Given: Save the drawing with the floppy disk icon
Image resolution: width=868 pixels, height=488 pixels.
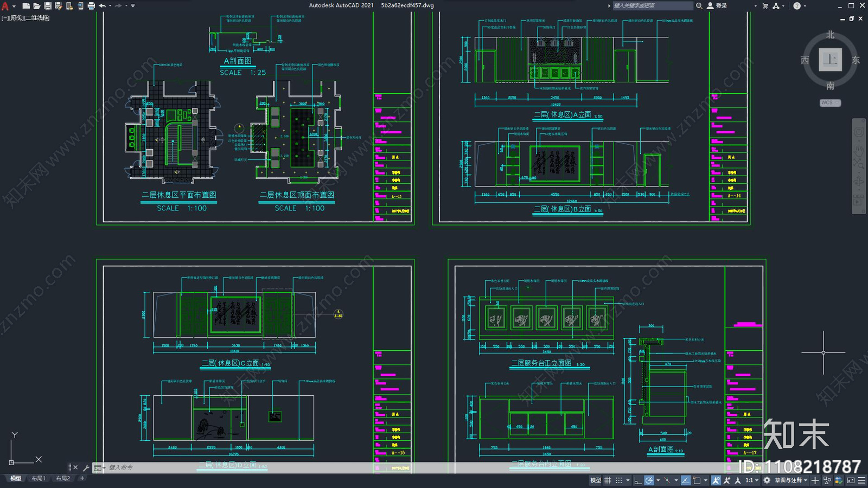Looking at the screenshot, I should point(48,6).
